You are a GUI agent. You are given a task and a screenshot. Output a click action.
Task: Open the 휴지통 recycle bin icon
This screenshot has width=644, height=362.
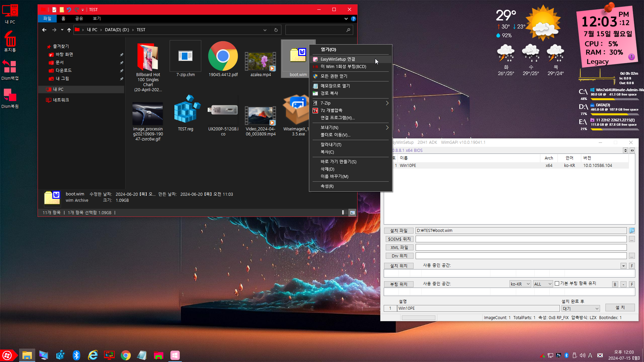[10, 42]
